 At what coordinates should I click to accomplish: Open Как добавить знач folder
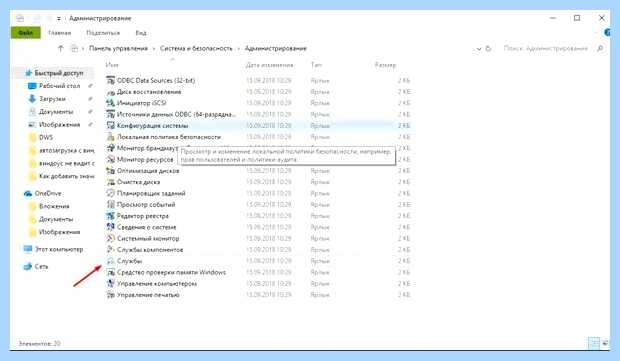[x=66, y=176]
